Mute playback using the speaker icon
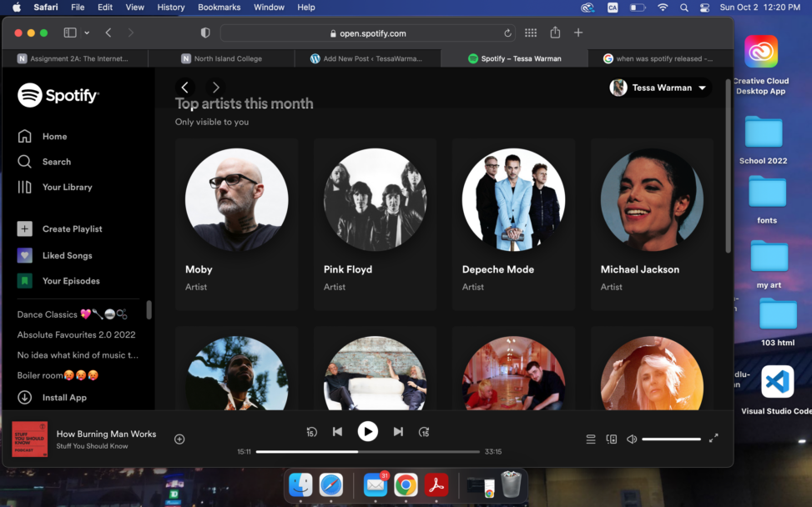812x507 pixels. [632, 439]
